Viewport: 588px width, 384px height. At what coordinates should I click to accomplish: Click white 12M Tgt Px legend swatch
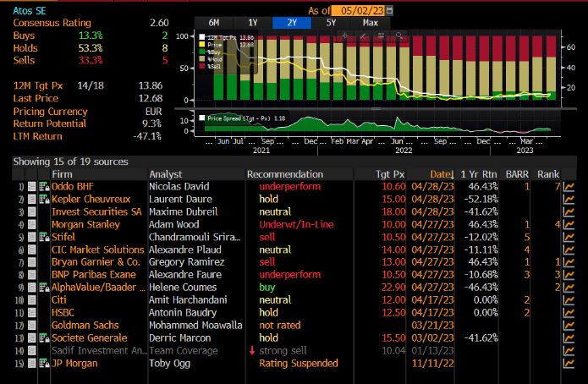pos(202,37)
